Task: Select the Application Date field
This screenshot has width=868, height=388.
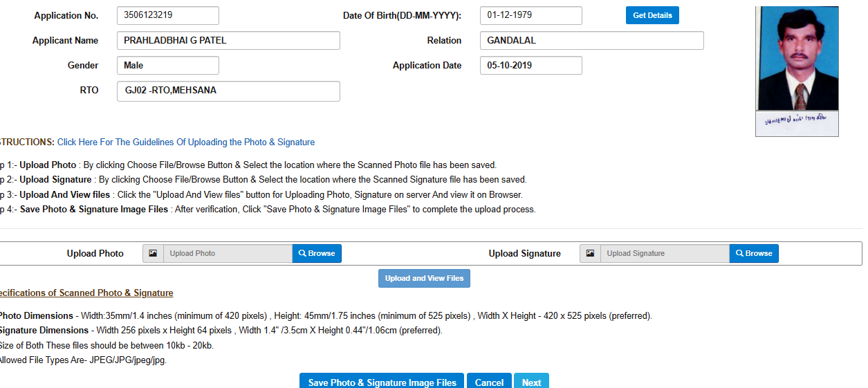Action: tap(531, 65)
